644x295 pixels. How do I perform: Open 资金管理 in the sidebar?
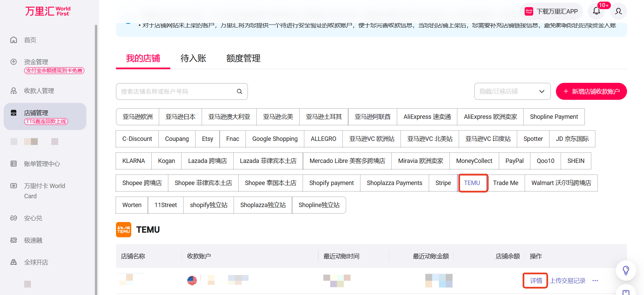tap(36, 62)
